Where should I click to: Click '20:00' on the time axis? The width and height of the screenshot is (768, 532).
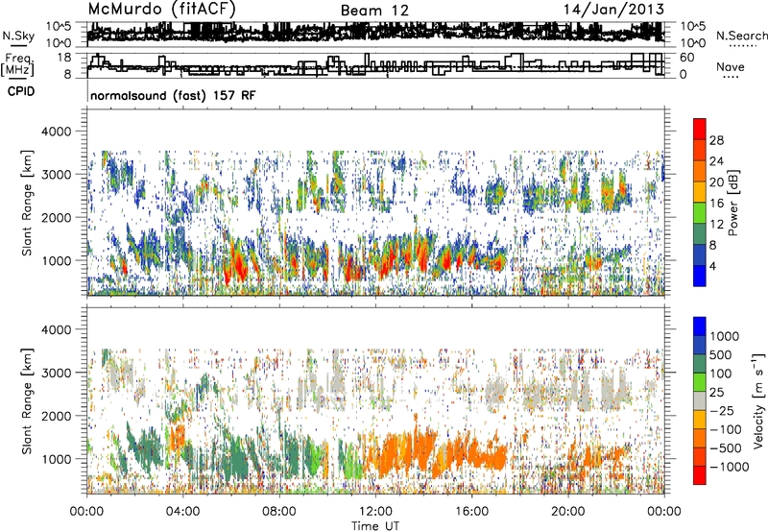coord(568,512)
